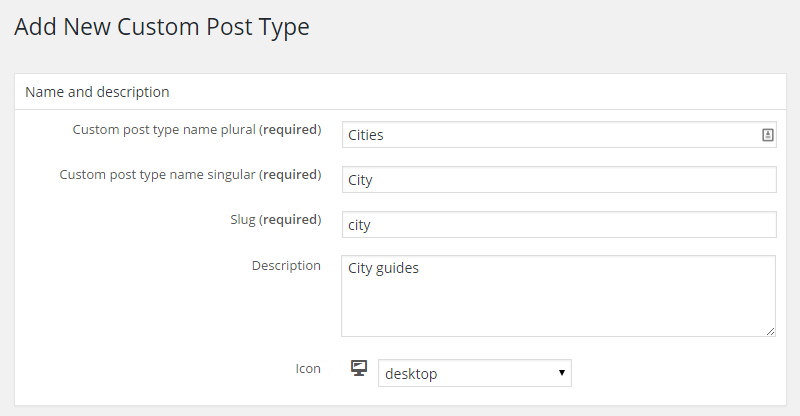Viewport: 800px width, 416px height.
Task: Click the Icon label text
Action: (x=308, y=369)
